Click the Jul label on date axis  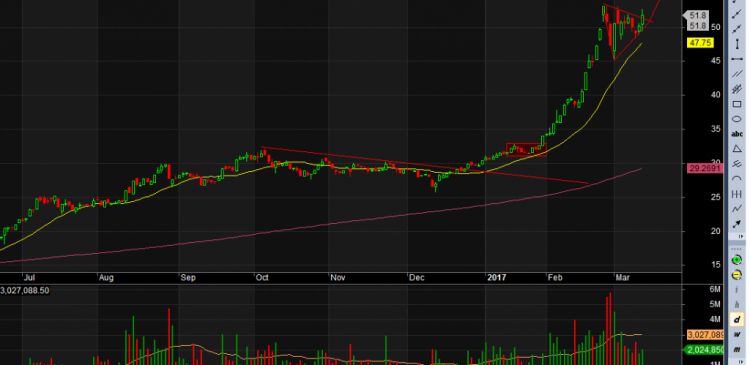(29, 277)
